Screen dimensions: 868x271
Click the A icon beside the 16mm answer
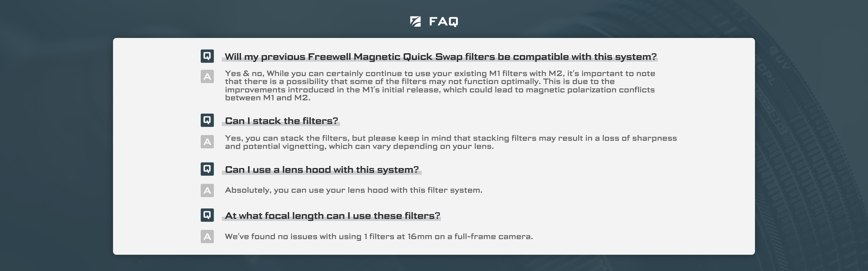207,237
